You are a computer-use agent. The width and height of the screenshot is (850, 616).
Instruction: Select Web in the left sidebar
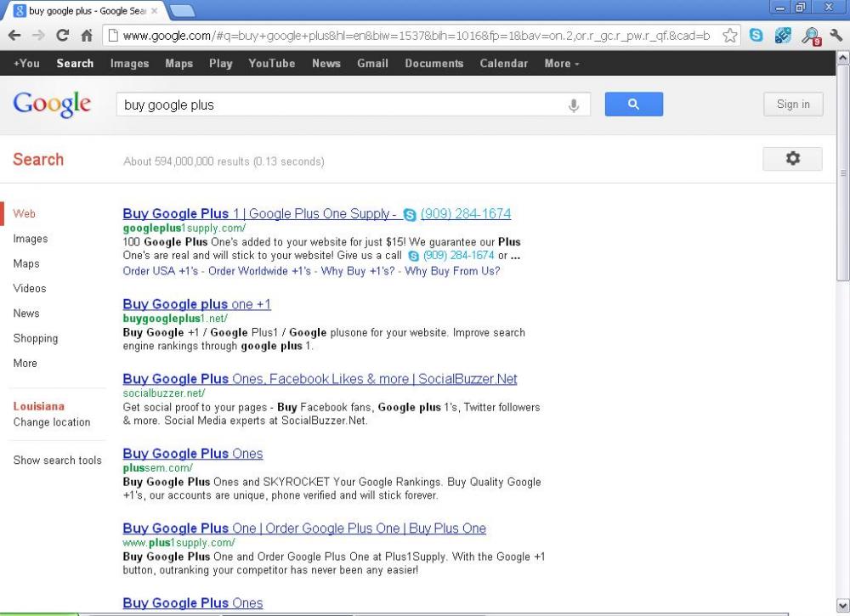25,213
